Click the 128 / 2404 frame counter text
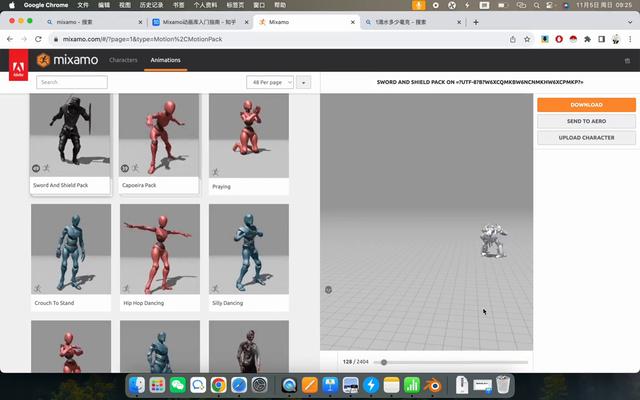Image resolution: width=640 pixels, height=400 pixels. click(x=356, y=362)
